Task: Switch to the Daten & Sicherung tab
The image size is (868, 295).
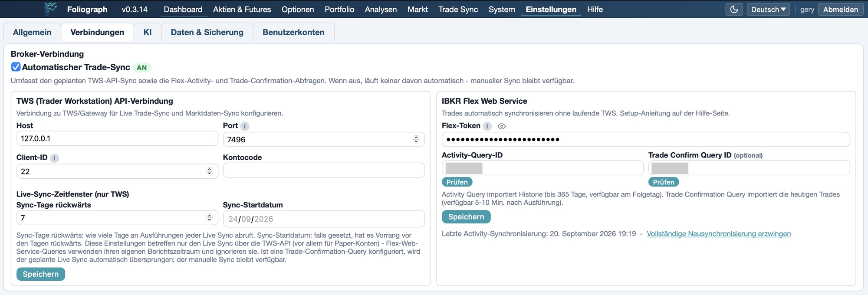Action: [207, 32]
